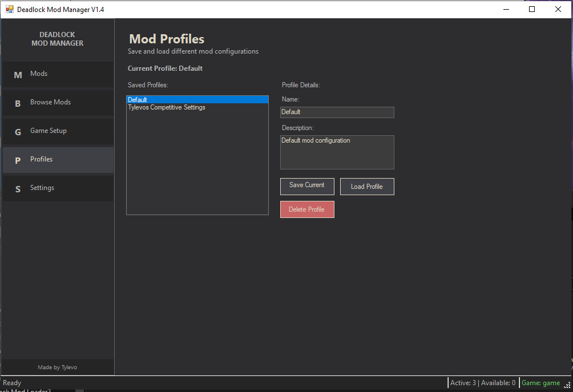Image resolution: width=573 pixels, height=392 pixels.
Task: Click inside the profile Name field
Action: pos(337,112)
